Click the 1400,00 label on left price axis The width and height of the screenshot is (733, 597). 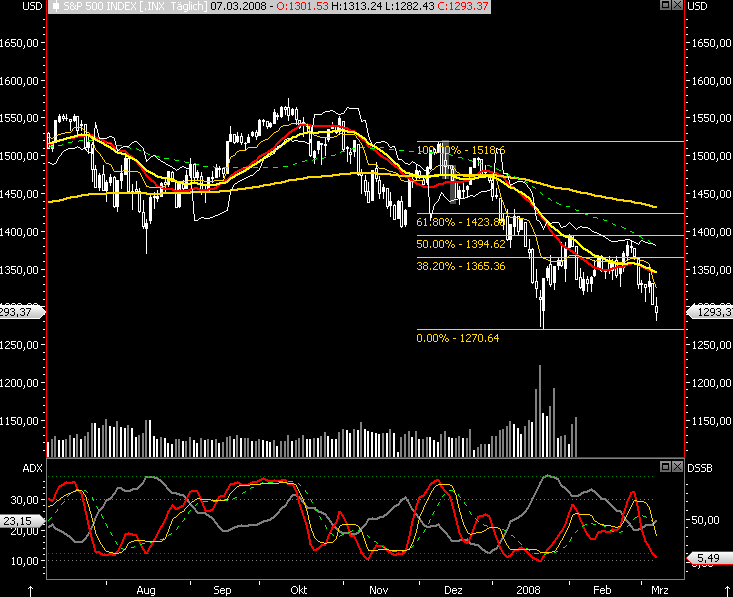click(x=19, y=231)
